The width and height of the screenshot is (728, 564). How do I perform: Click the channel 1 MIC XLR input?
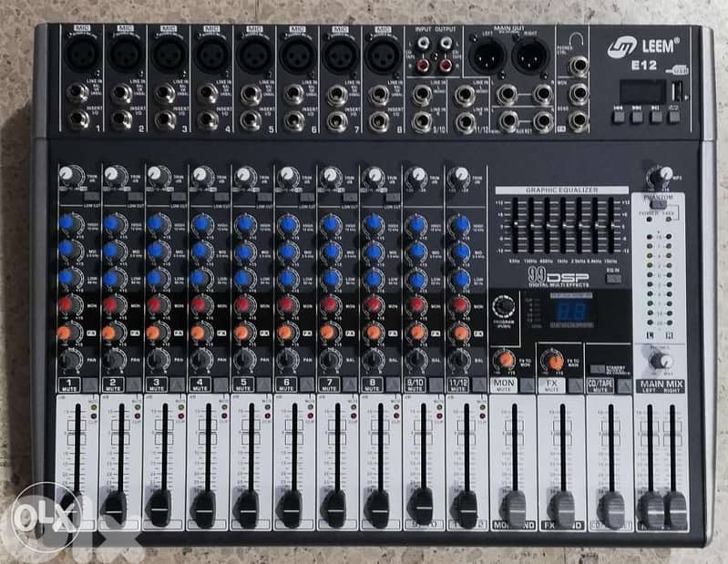point(83,54)
